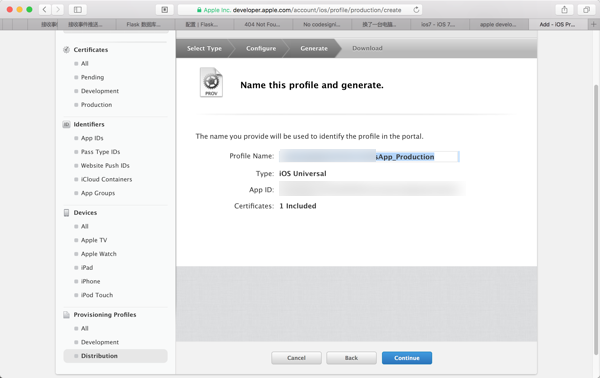
Task: Open App IDs under Identifiers
Action: (92, 138)
